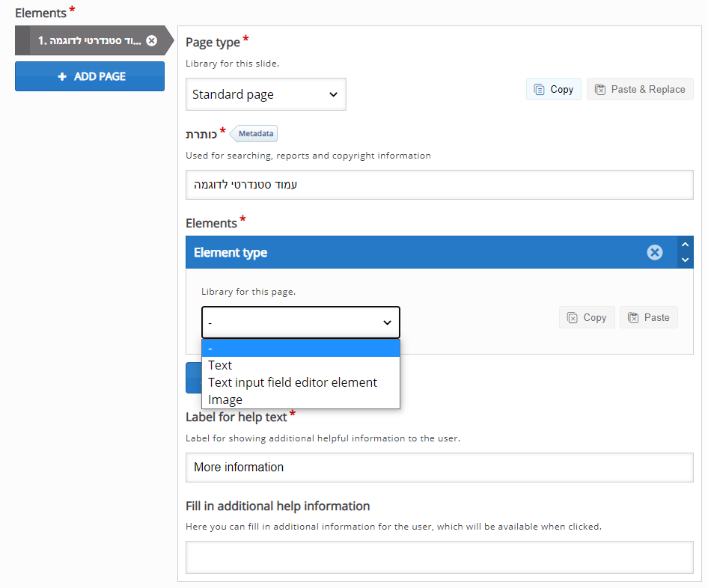
Task: Click the Metadata badge next to כותרת
Action: pyautogui.click(x=254, y=133)
